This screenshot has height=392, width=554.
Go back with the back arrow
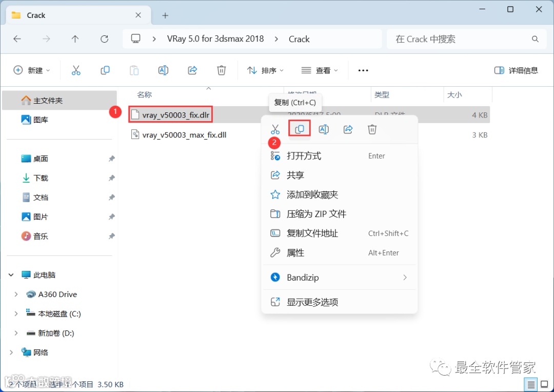17,39
